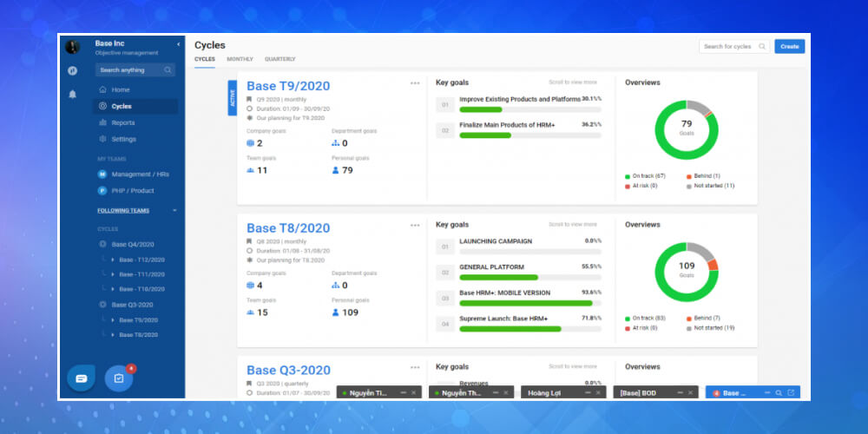Expand the Following Teams dropdown arrow
The height and width of the screenshot is (434, 868).
pyautogui.click(x=174, y=210)
